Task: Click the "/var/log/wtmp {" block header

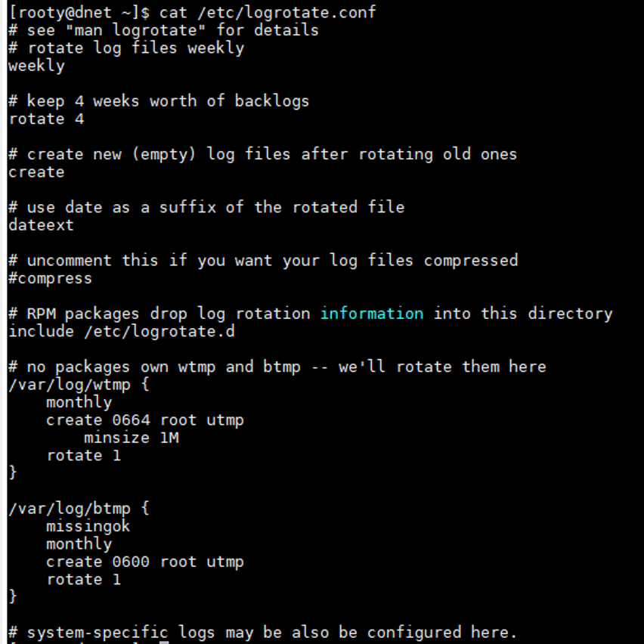Action: 79,385
